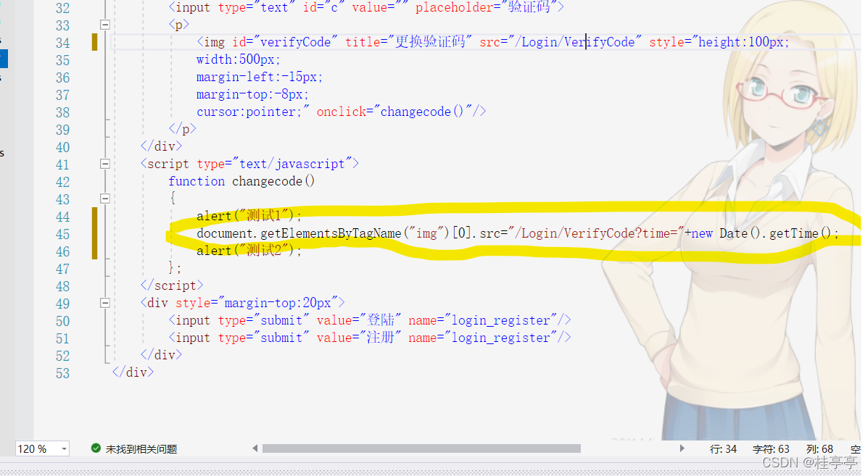
Task: Collapse the function body on line 43
Action: click(104, 199)
